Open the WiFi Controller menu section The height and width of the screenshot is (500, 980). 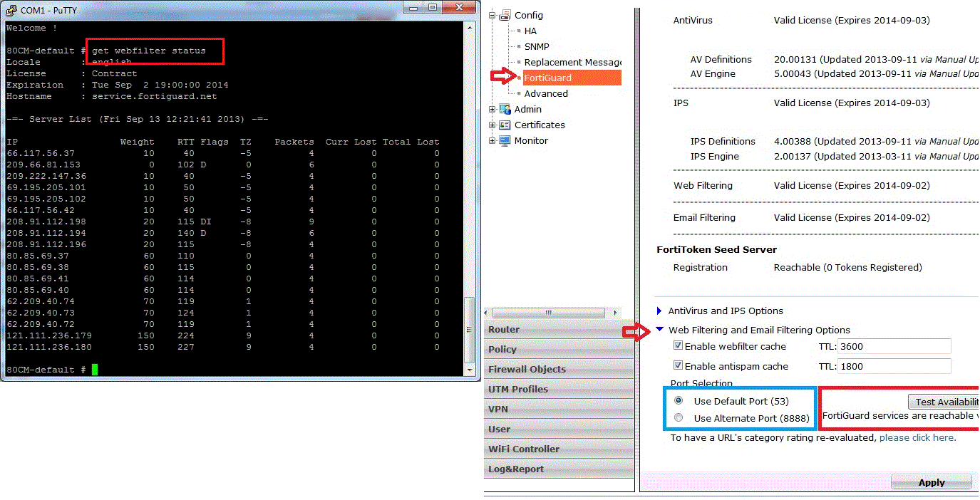tap(559, 449)
